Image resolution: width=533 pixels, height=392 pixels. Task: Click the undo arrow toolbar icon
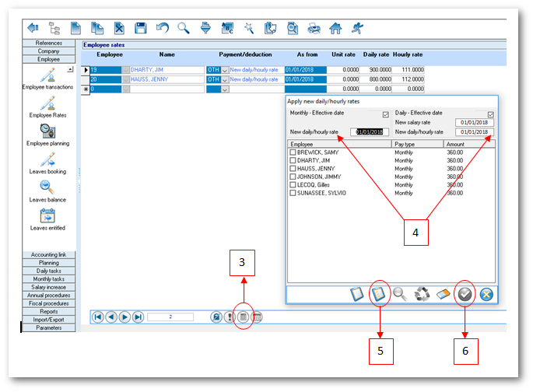coord(162,29)
